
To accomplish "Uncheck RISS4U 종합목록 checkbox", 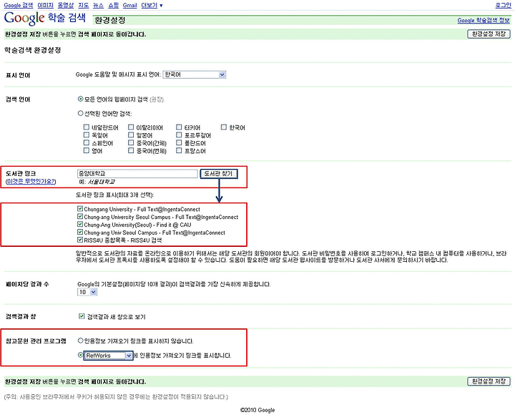I will coord(80,240).
